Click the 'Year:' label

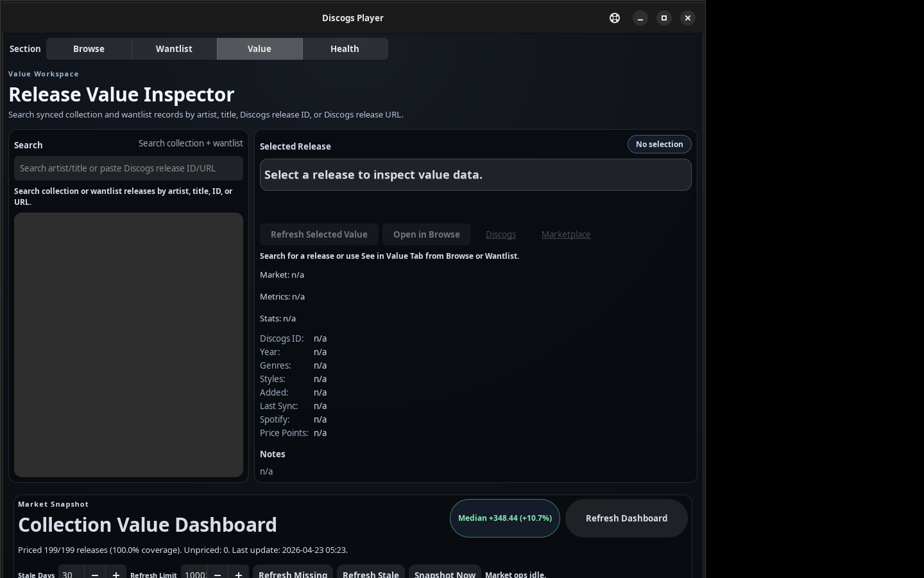click(269, 352)
